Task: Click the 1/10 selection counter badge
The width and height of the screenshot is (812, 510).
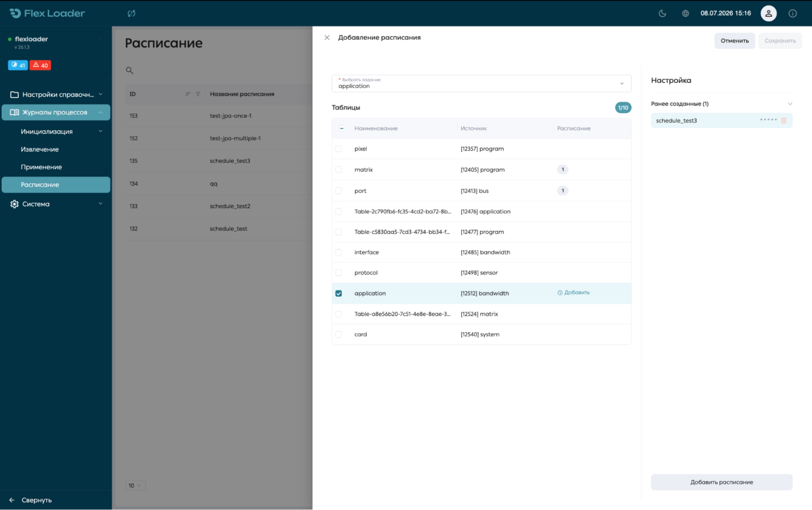Action: pyautogui.click(x=623, y=108)
